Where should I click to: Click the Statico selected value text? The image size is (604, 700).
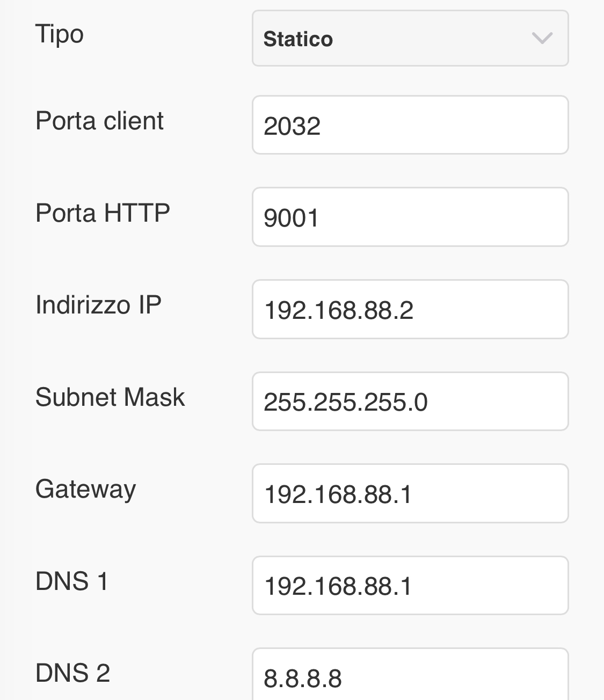tap(298, 39)
